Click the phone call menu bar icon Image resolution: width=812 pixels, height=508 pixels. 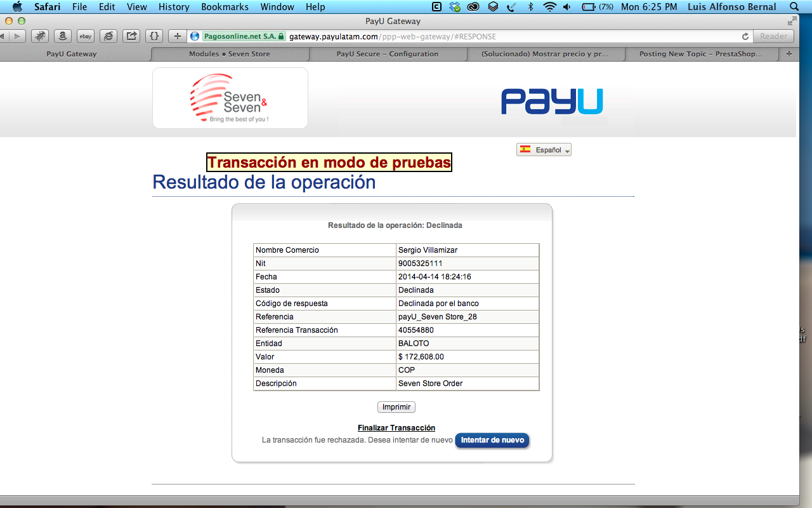point(512,7)
